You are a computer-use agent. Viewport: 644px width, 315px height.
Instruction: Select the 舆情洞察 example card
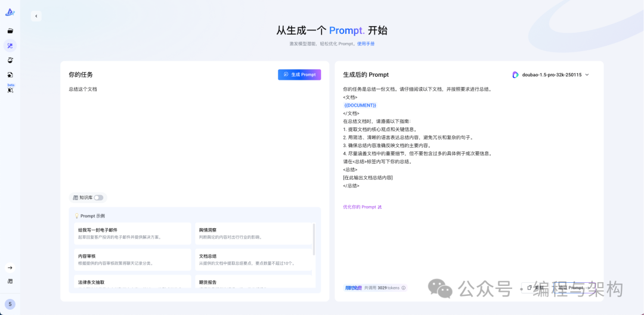(x=253, y=233)
